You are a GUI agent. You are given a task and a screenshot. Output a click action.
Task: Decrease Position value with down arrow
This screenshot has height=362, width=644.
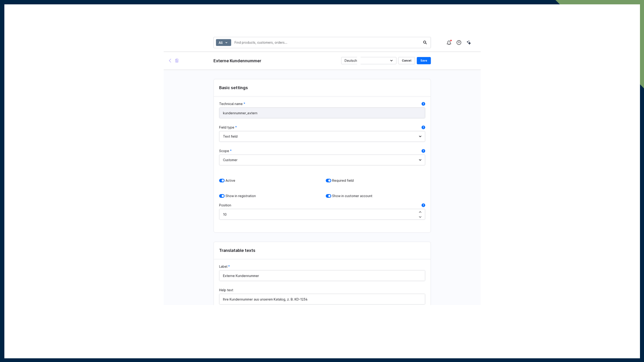420,217
